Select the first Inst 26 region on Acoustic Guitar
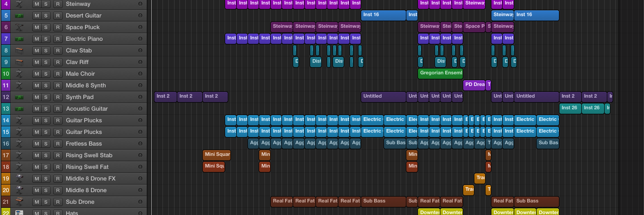 570,108
